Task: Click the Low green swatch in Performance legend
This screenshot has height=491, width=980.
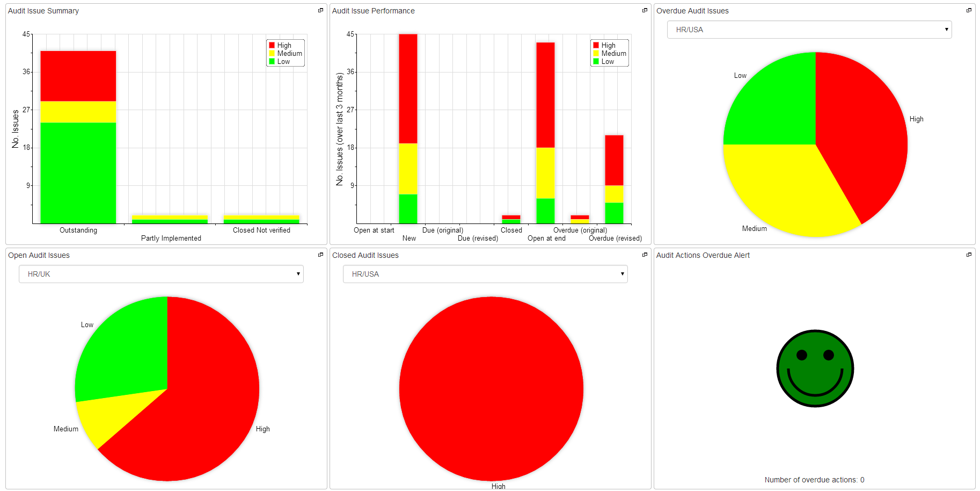Action: click(x=596, y=62)
